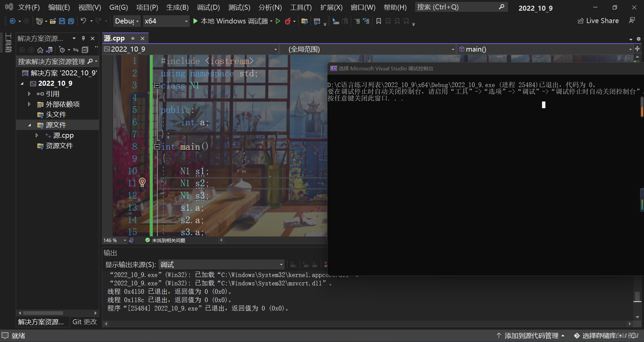The width and height of the screenshot is (644, 342).
Task: Open the 工具(T) menu
Action: 301,7
